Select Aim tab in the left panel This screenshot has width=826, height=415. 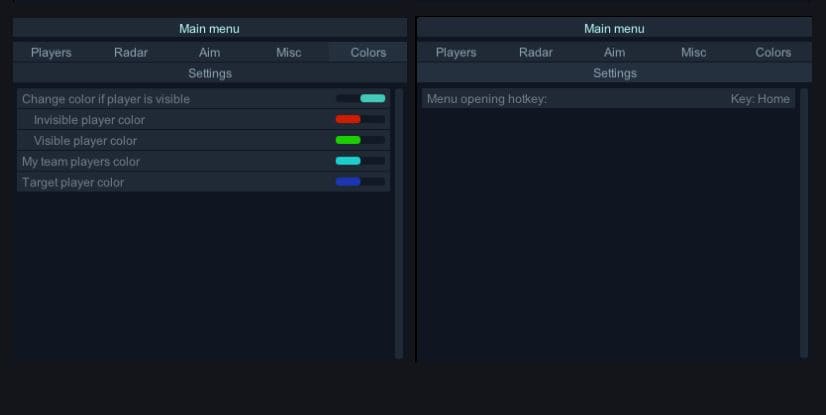[210, 53]
